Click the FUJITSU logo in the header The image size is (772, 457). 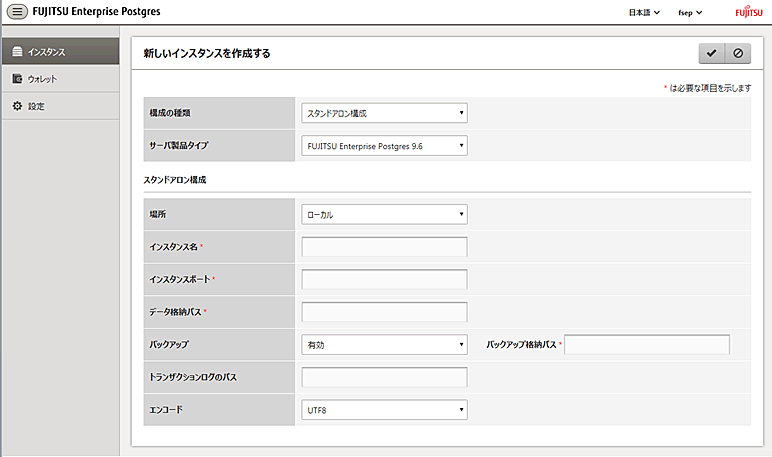pos(749,12)
